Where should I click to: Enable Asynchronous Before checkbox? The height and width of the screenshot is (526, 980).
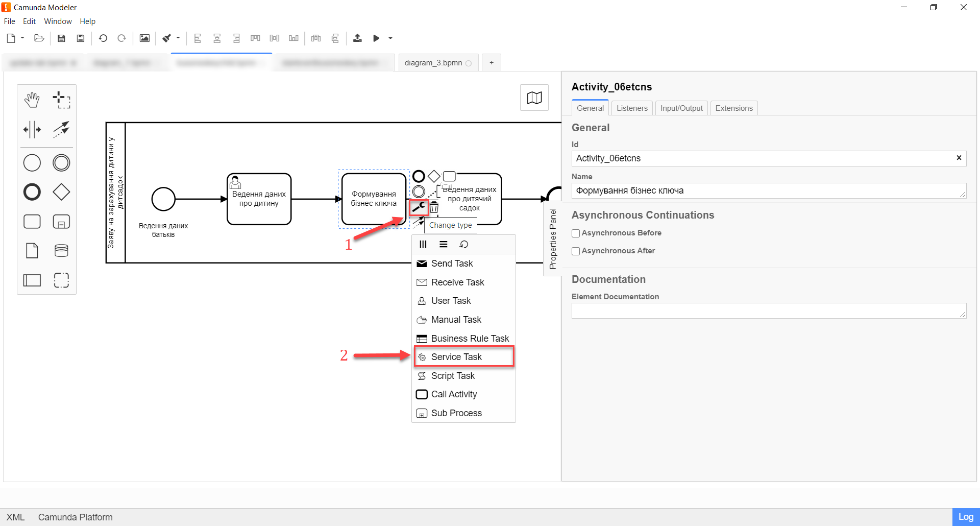576,233
